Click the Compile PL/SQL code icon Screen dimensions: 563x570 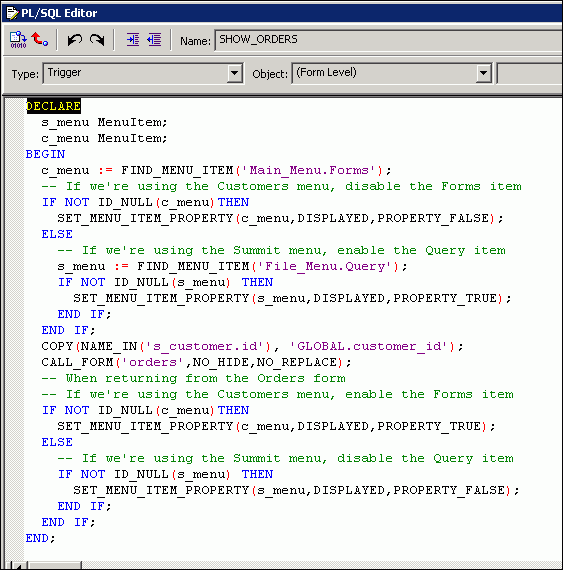[18, 39]
